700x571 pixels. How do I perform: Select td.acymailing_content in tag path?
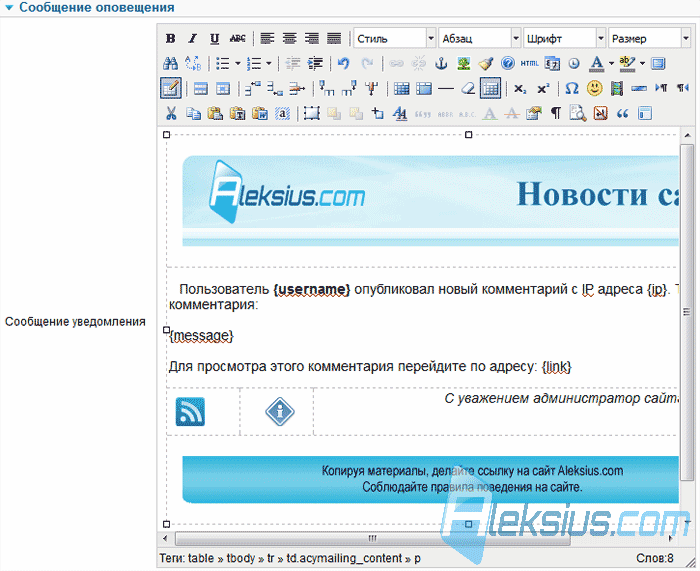[x=344, y=558]
